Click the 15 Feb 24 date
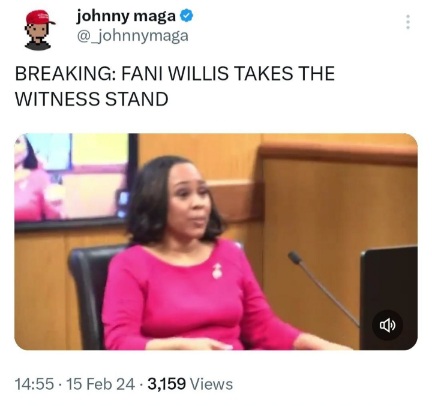Screen dimensions: 432x406 point(101,384)
